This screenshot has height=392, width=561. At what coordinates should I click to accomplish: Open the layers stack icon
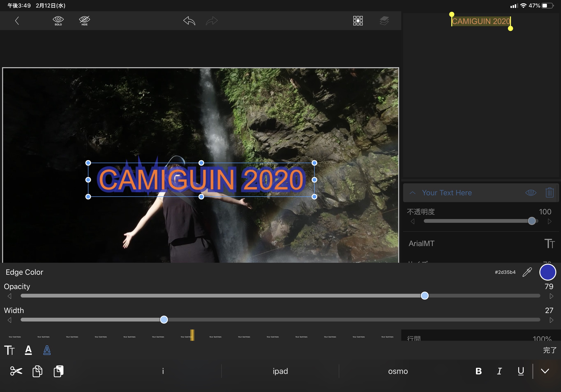384,21
